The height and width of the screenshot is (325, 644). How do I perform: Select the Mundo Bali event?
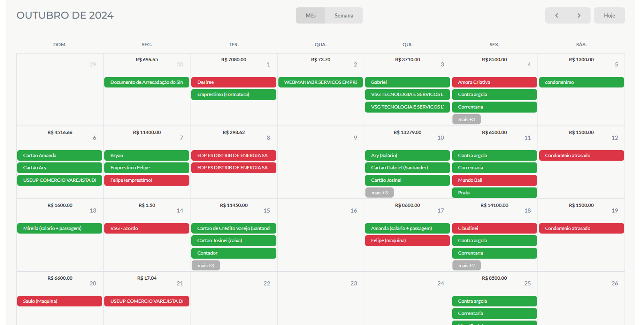(494, 180)
